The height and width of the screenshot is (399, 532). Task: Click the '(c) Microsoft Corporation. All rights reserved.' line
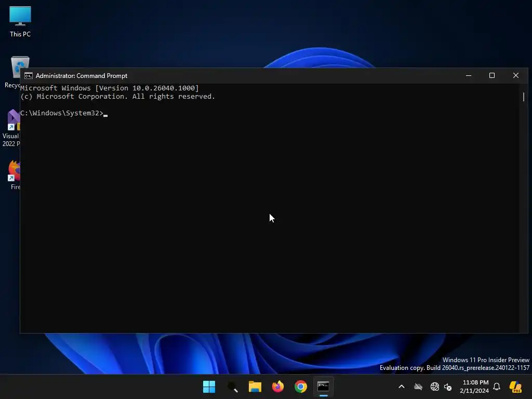[118, 96]
